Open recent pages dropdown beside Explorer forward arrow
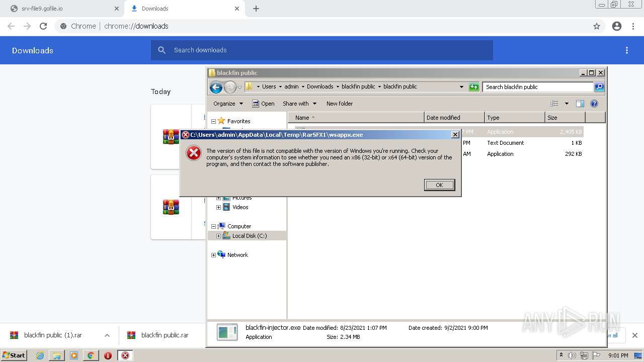 point(240,87)
